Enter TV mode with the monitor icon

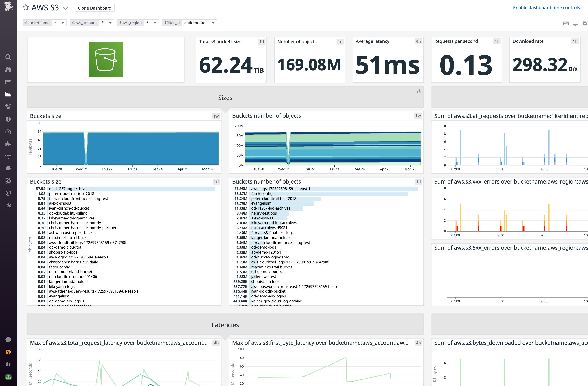[x=576, y=23]
